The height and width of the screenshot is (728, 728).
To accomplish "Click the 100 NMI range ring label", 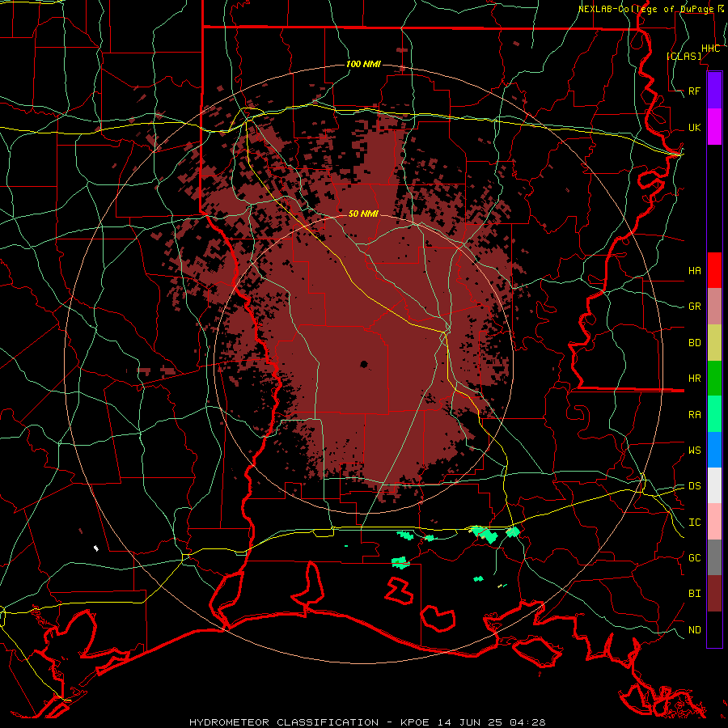I will point(363,64).
